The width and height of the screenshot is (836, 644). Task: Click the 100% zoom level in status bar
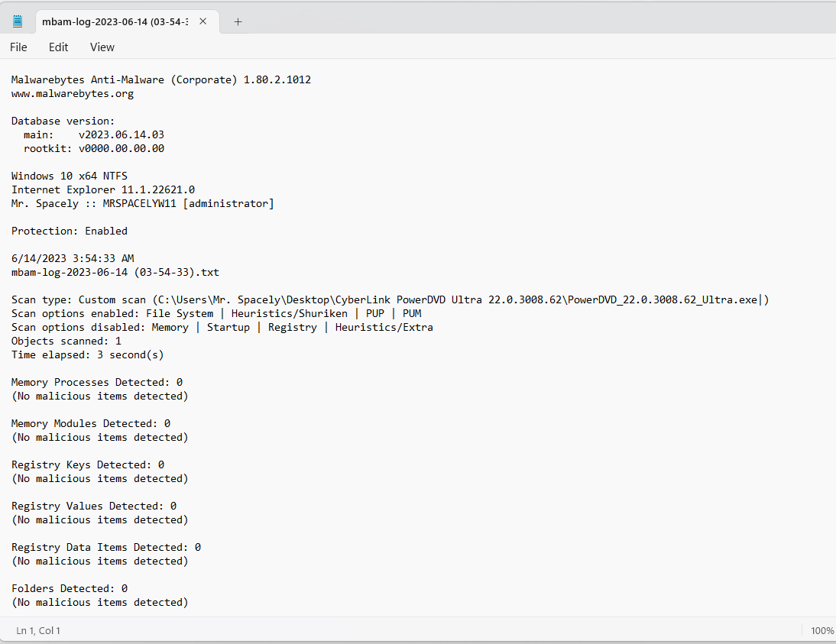(x=822, y=631)
